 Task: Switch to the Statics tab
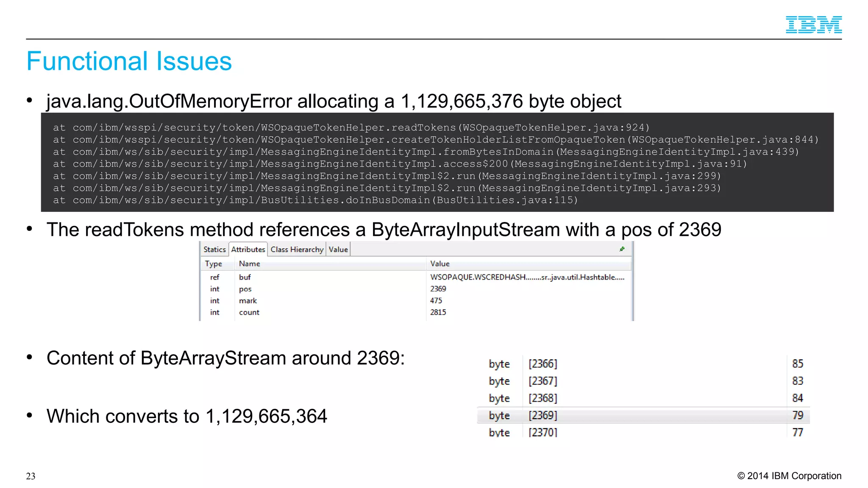pos(214,250)
